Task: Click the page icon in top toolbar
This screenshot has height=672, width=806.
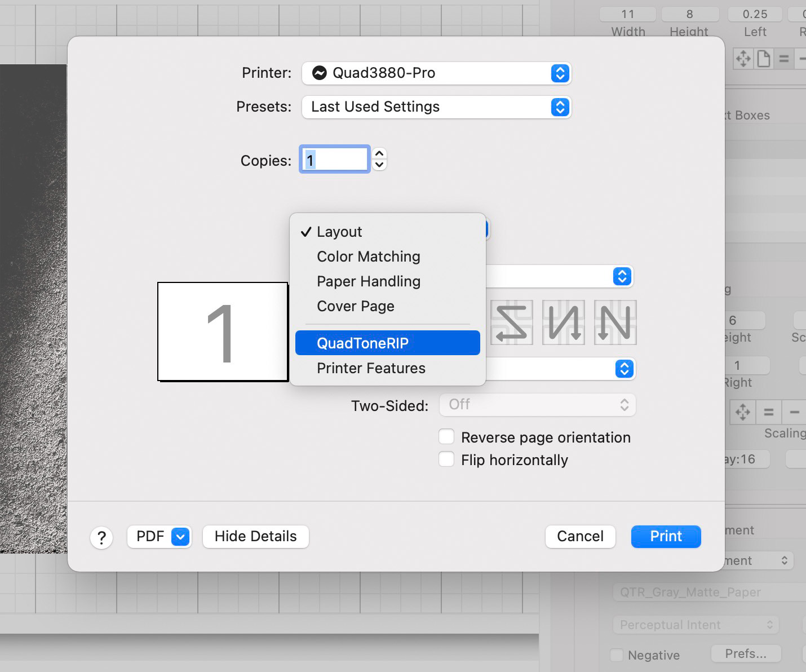Action: pos(764,59)
